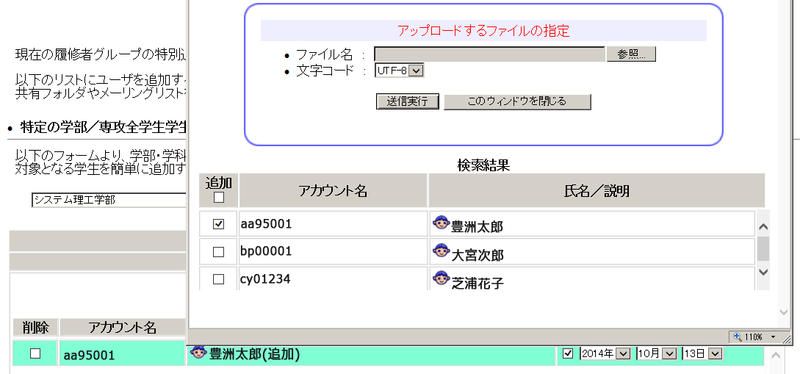Uncheck the 追加 box for aa95001

click(x=218, y=224)
